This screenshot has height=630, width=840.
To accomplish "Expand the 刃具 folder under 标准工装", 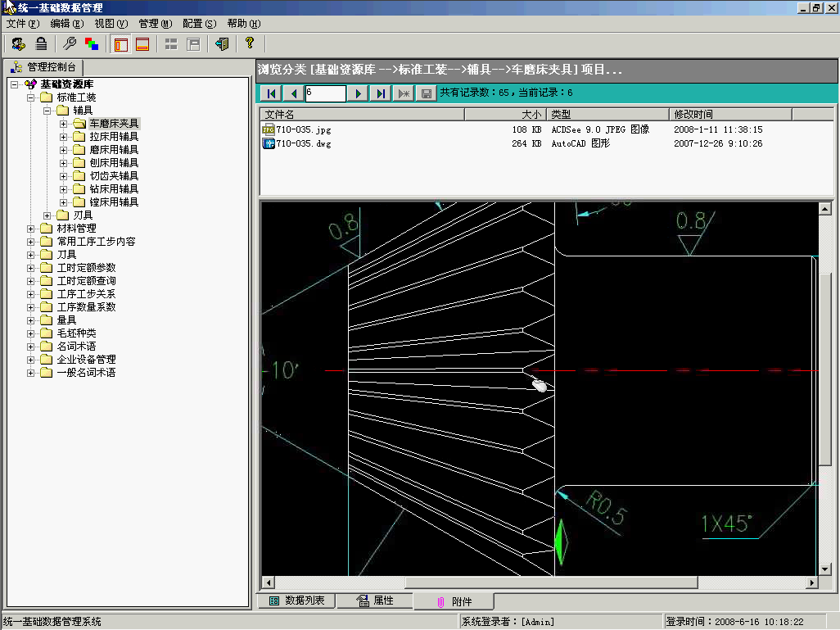I will pos(47,215).
